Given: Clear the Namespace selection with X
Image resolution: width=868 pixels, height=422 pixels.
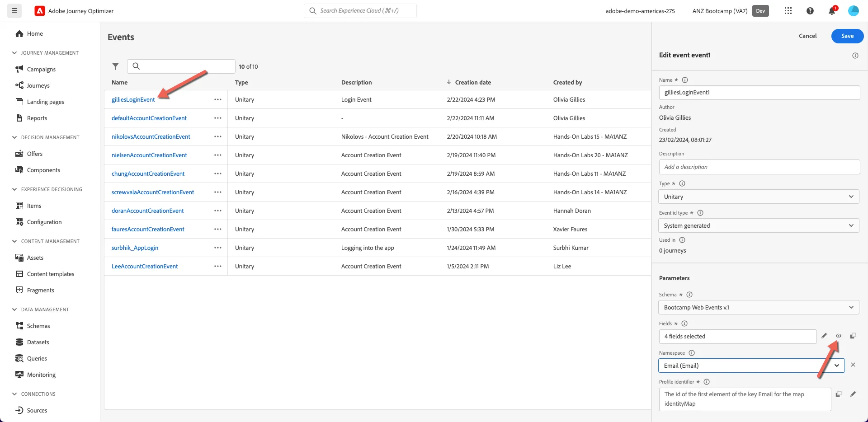Looking at the screenshot, I should (853, 365).
